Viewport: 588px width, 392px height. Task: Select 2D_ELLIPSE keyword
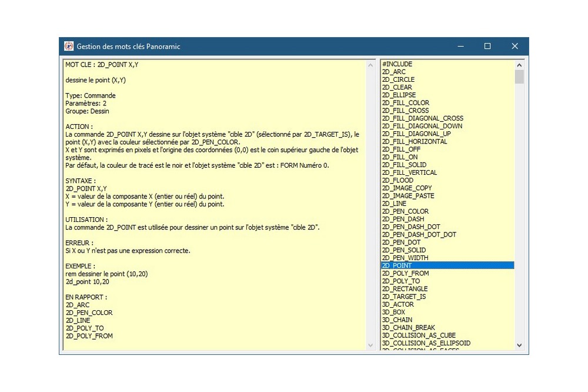(x=447, y=95)
